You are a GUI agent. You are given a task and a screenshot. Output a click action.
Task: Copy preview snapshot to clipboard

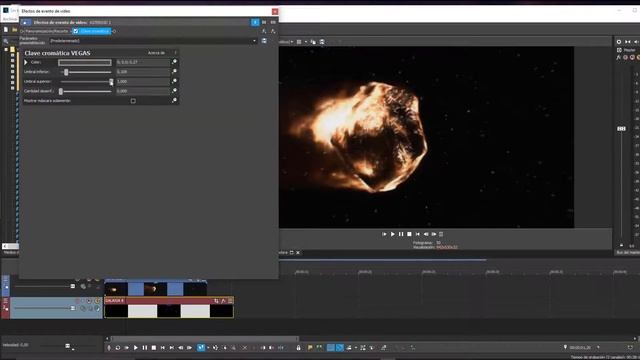click(313, 42)
